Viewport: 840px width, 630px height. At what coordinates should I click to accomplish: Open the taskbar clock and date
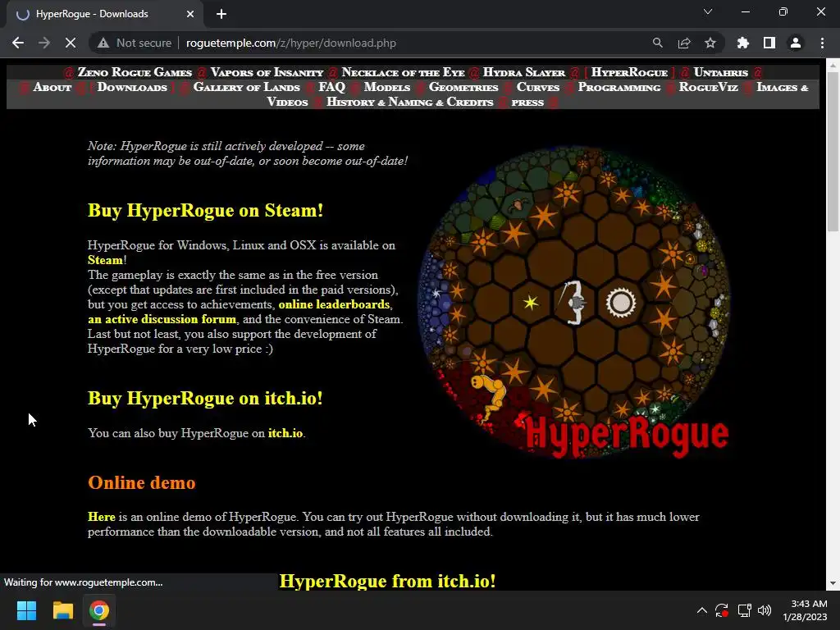point(806,610)
